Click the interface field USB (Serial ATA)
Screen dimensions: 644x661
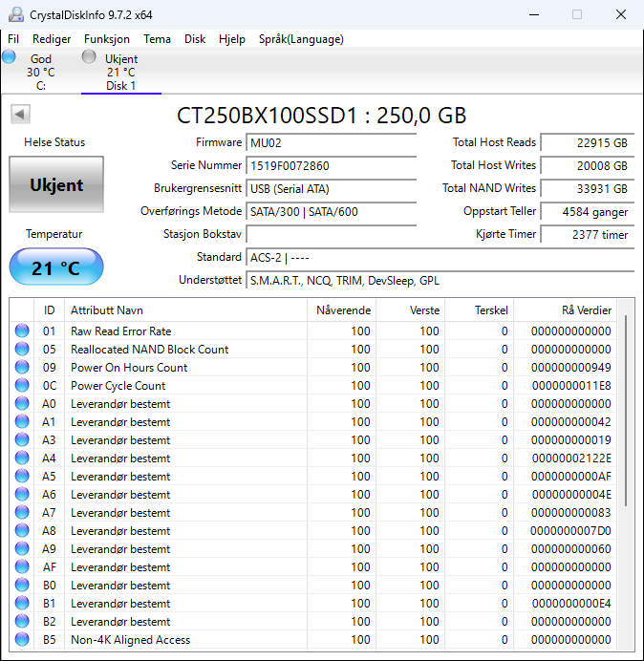coord(331,188)
